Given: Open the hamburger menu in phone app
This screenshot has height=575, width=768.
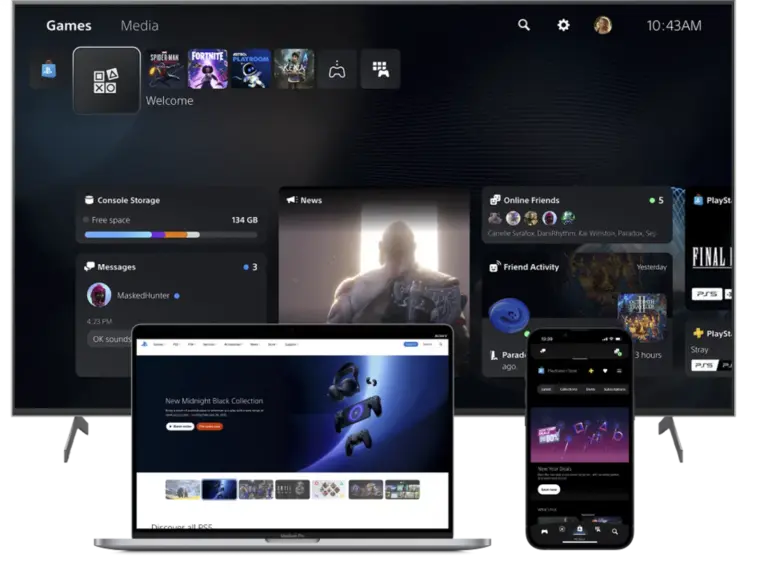Looking at the screenshot, I should pos(619,371).
